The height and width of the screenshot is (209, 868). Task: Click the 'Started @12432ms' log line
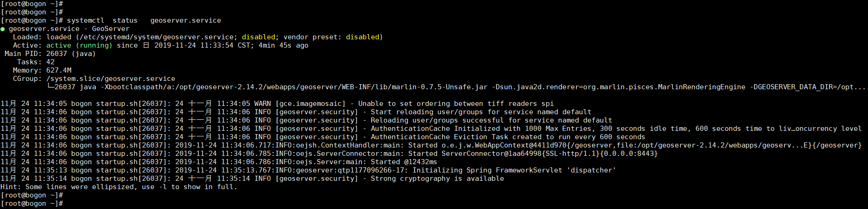click(x=219, y=162)
